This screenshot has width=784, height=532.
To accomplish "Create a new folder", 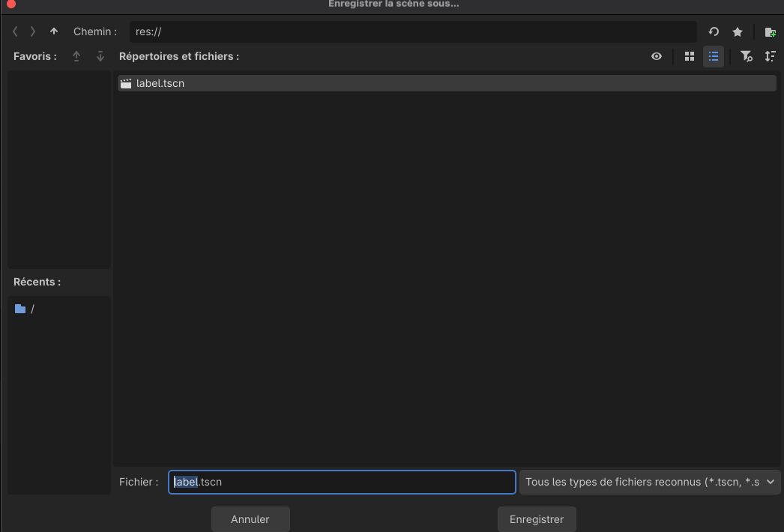I will 771,32.
